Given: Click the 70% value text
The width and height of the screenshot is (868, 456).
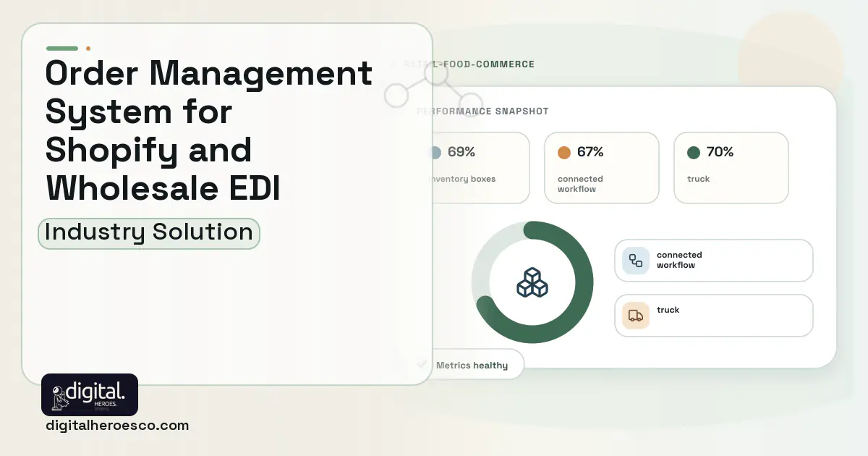Looking at the screenshot, I should (x=720, y=153).
